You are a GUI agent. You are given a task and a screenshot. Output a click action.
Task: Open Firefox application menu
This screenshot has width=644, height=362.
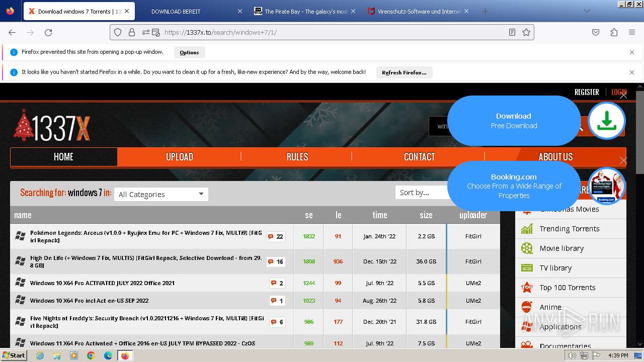click(632, 32)
